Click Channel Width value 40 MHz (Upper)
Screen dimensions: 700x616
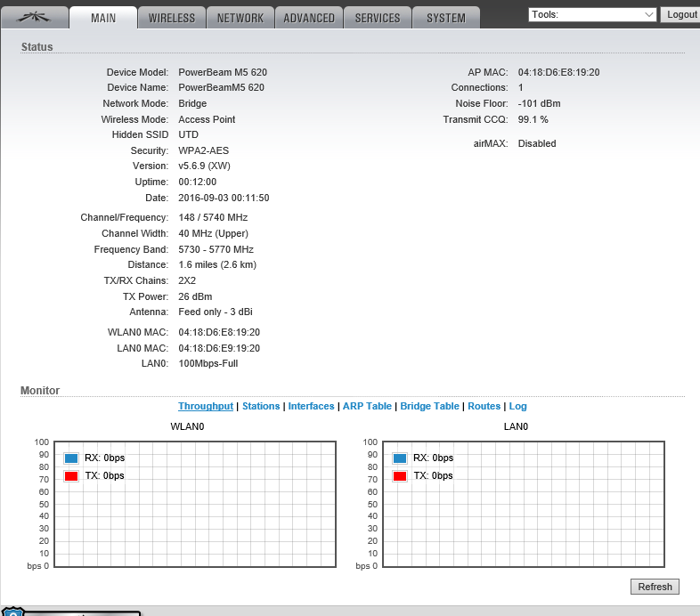pyautogui.click(x=214, y=234)
